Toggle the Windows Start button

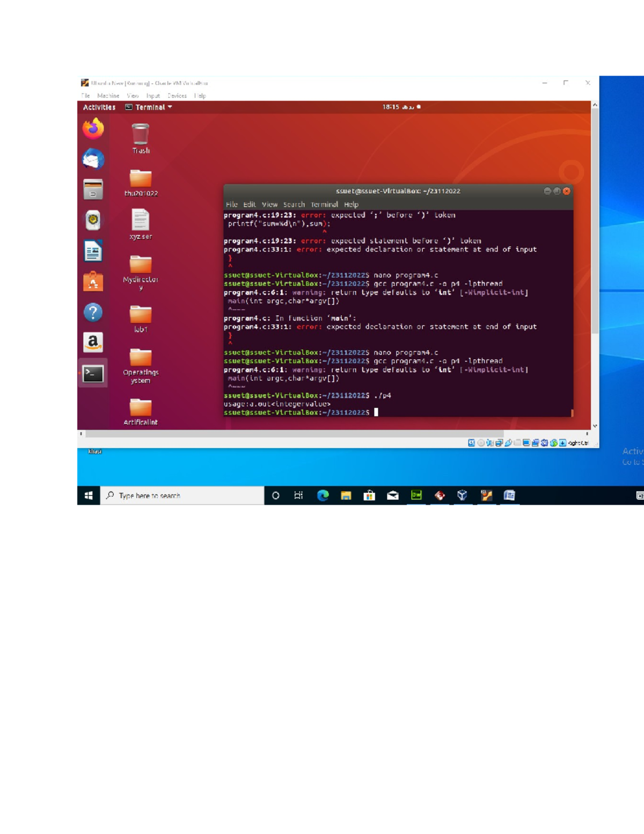click(89, 495)
